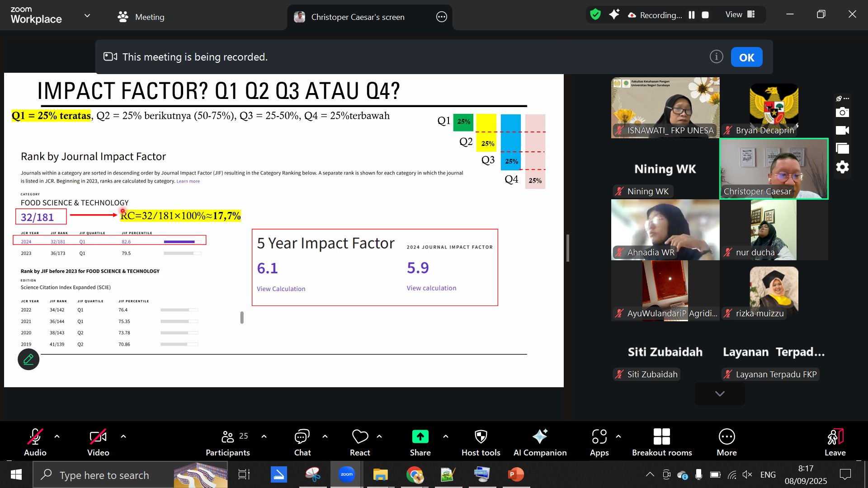Viewport: 868px width, 488px height.
Task: Click the camera snapshot icon in side toolbar
Action: [842, 112]
